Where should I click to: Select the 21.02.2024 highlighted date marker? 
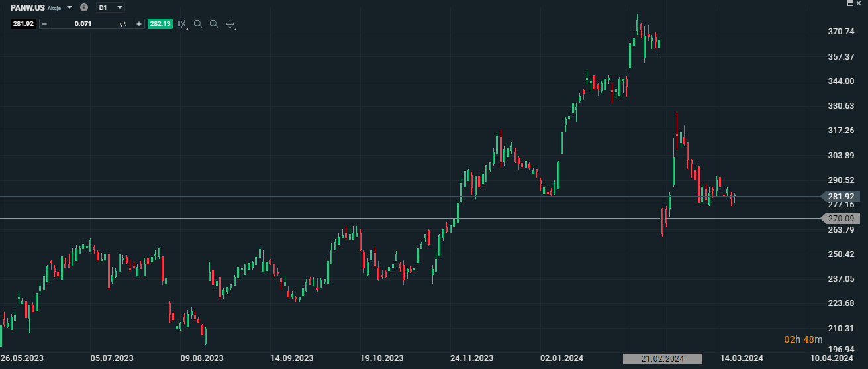[x=662, y=358]
